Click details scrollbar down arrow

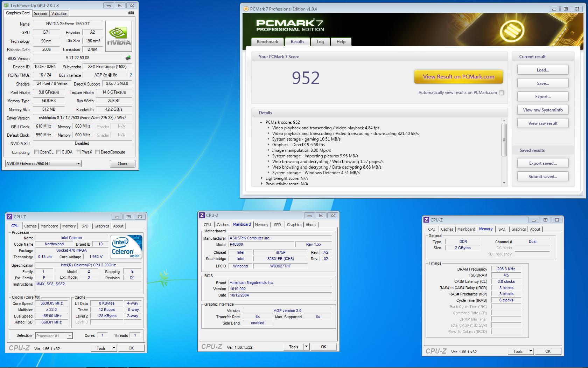[x=504, y=183]
